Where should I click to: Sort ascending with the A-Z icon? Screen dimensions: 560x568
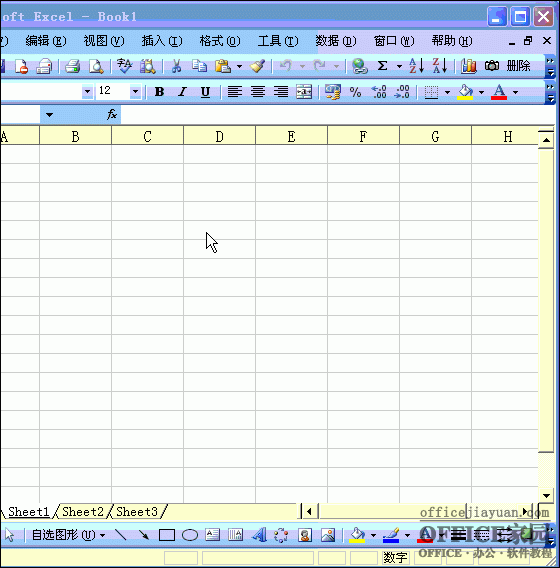point(417,66)
